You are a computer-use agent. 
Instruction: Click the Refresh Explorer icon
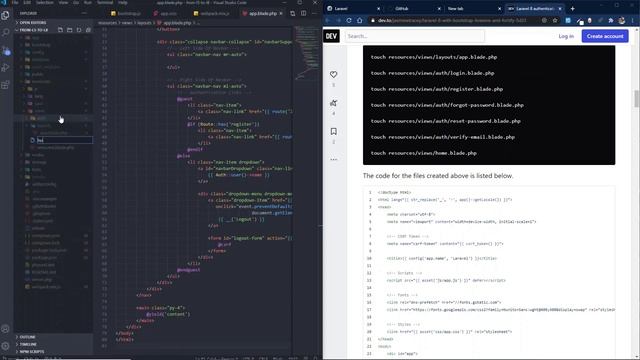[79, 30]
